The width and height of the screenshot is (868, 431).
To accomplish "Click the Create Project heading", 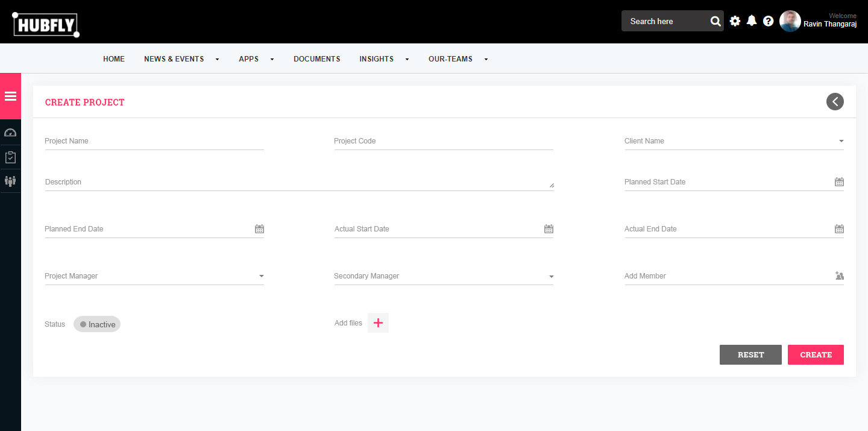I will (x=85, y=102).
